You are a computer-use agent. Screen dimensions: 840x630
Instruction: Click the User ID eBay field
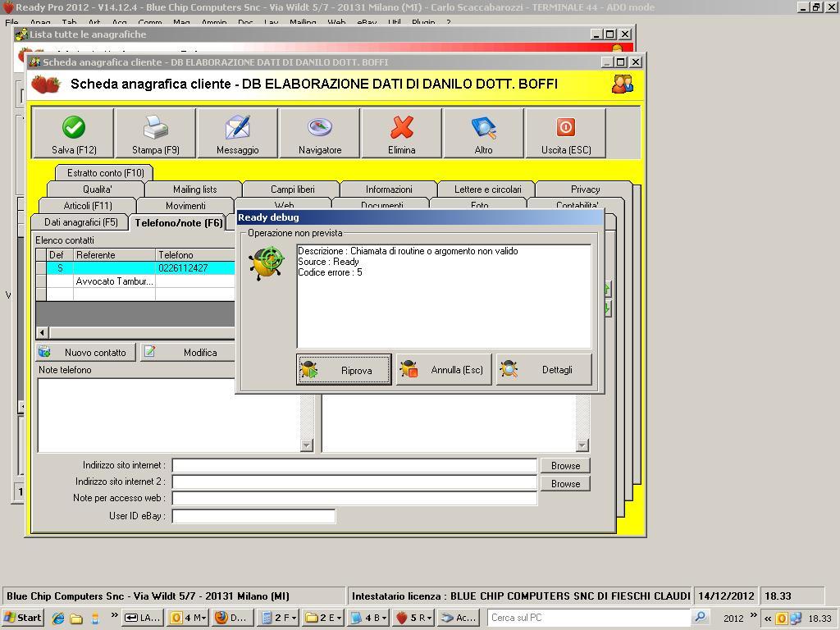point(253,516)
